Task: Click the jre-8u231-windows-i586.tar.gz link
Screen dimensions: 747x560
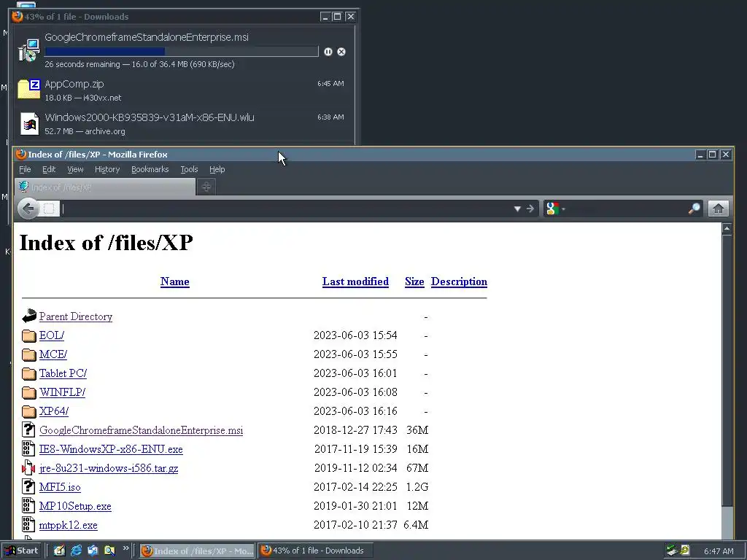Action: pyautogui.click(x=109, y=468)
